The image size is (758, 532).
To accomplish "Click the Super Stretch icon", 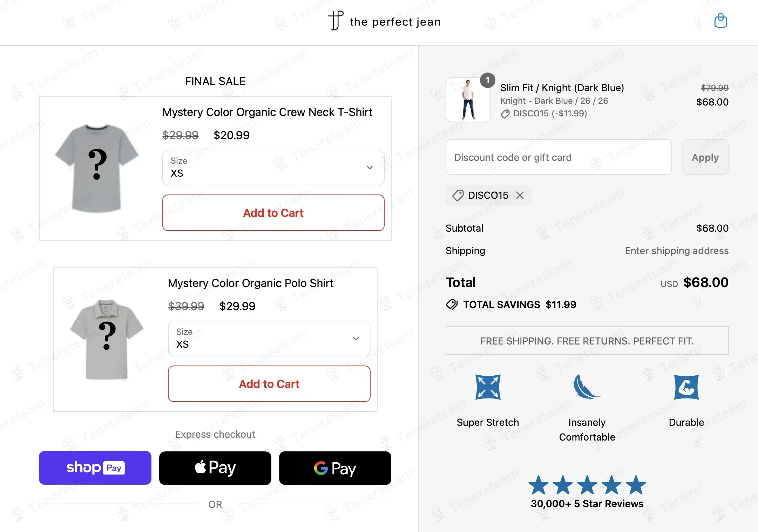I will pos(488,387).
